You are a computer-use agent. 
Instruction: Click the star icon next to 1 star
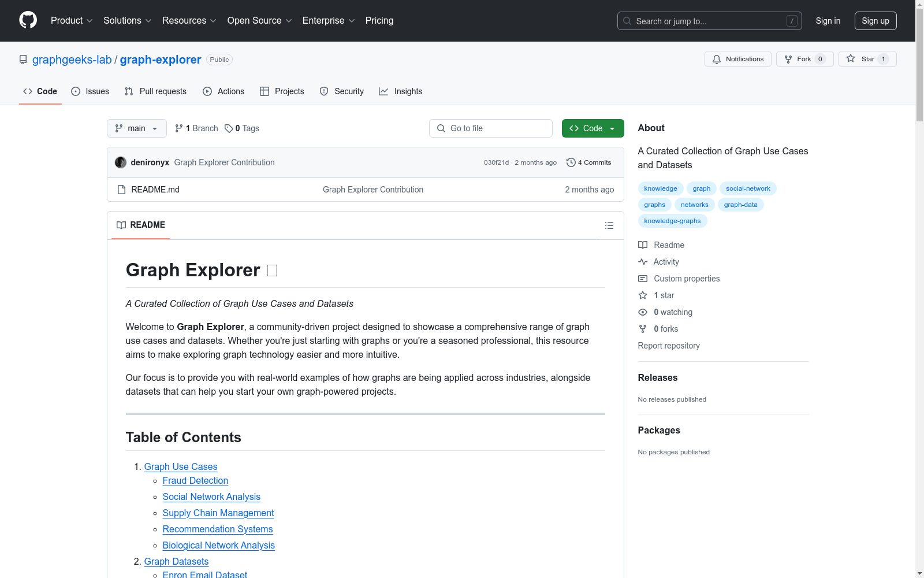click(643, 295)
